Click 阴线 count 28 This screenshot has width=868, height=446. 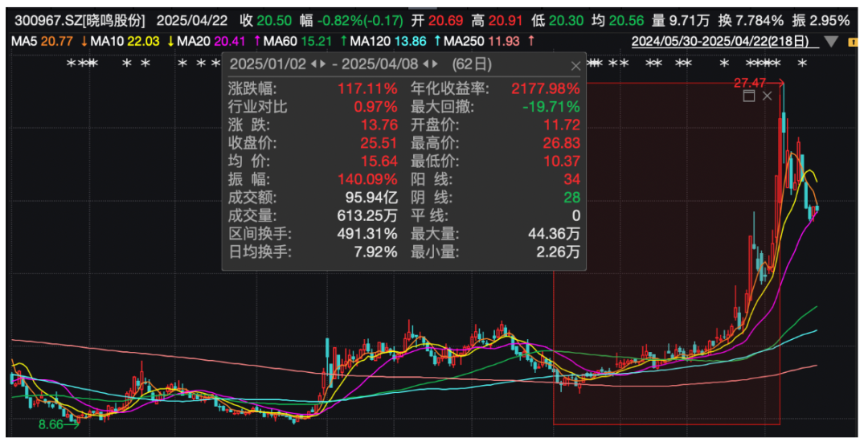572,198
